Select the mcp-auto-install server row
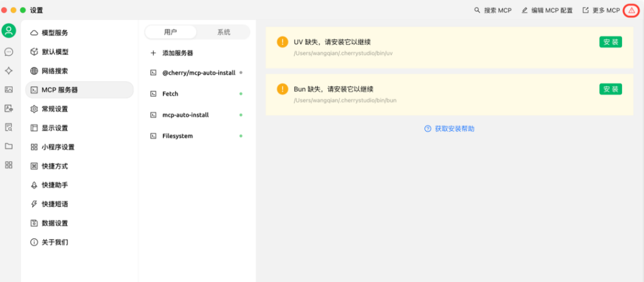The width and height of the screenshot is (644, 282). (x=197, y=115)
